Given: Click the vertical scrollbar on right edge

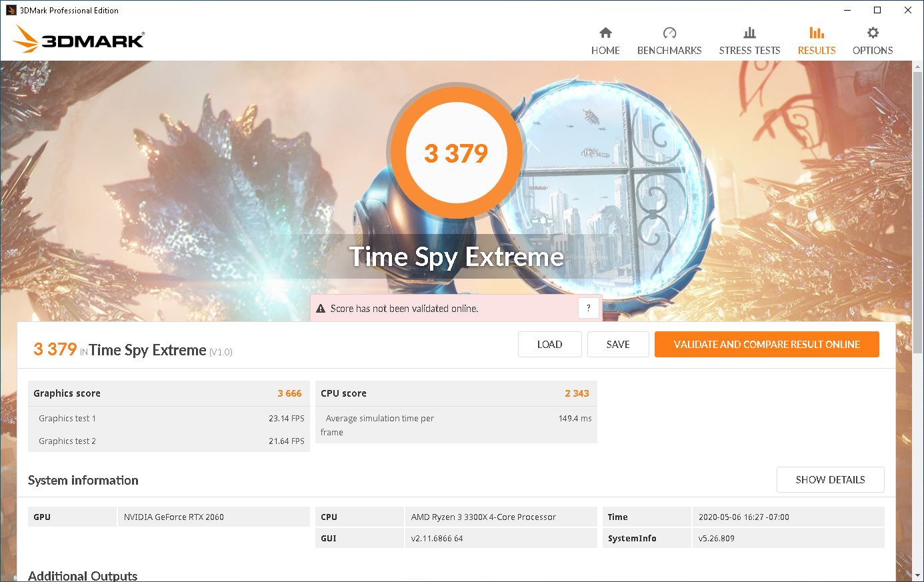Looking at the screenshot, I should click(x=919, y=320).
